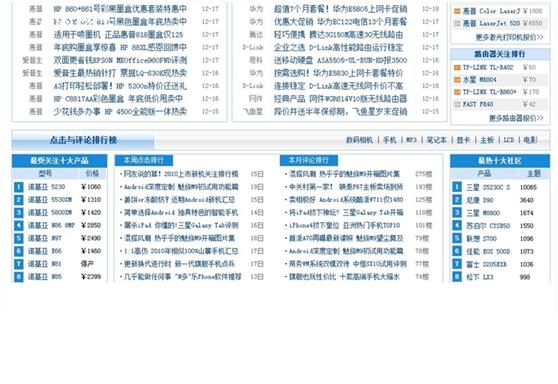The height and width of the screenshot is (384, 558).
Task: Open article 2010上市新机关注排行榜
Action: click(x=181, y=174)
